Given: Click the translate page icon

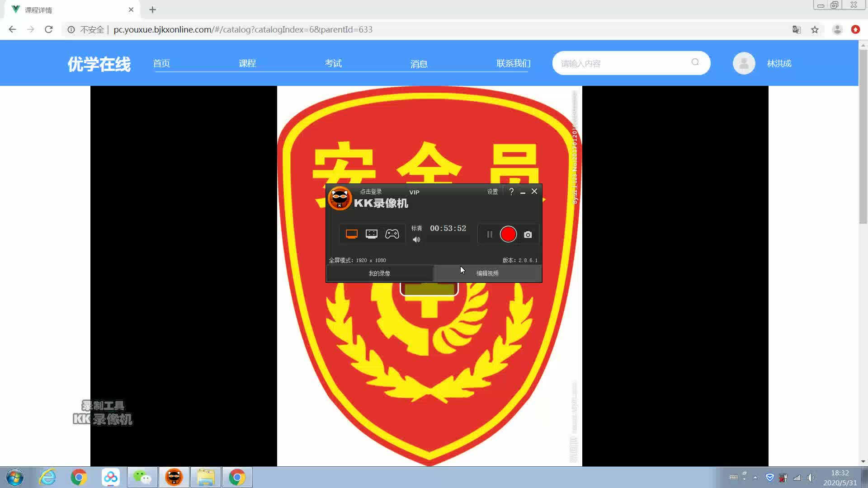Looking at the screenshot, I should click(x=797, y=29).
